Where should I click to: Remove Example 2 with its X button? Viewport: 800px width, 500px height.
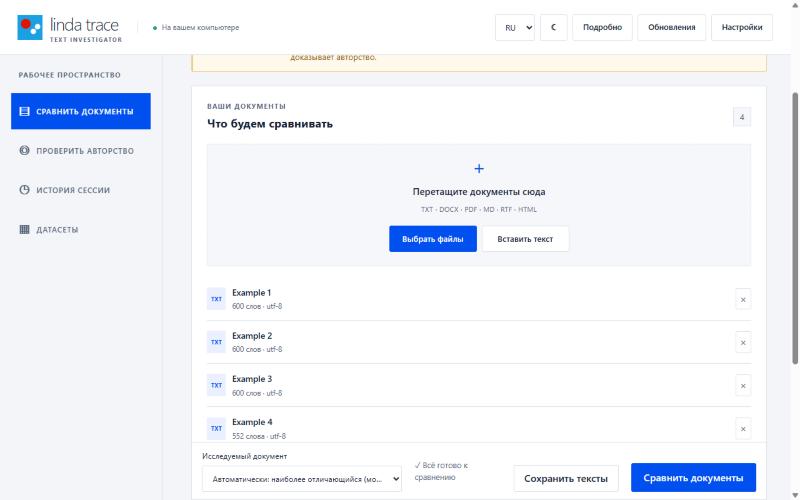743,343
